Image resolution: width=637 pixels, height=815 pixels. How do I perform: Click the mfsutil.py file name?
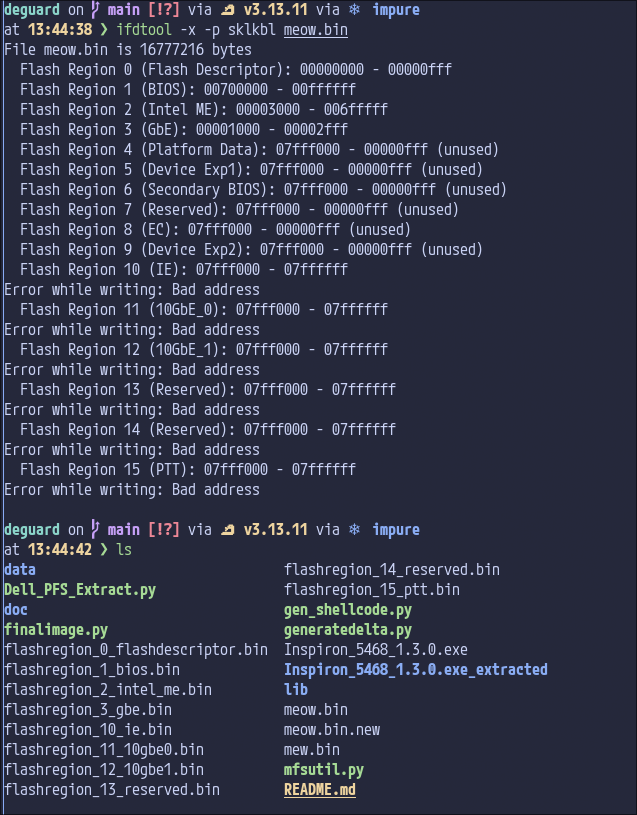(x=324, y=769)
